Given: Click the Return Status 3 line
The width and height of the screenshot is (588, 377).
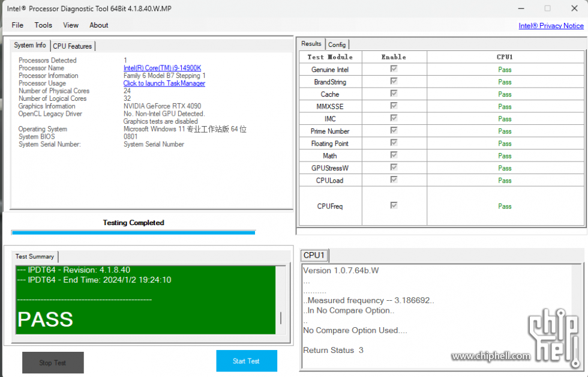Looking at the screenshot, I should (333, 351).
